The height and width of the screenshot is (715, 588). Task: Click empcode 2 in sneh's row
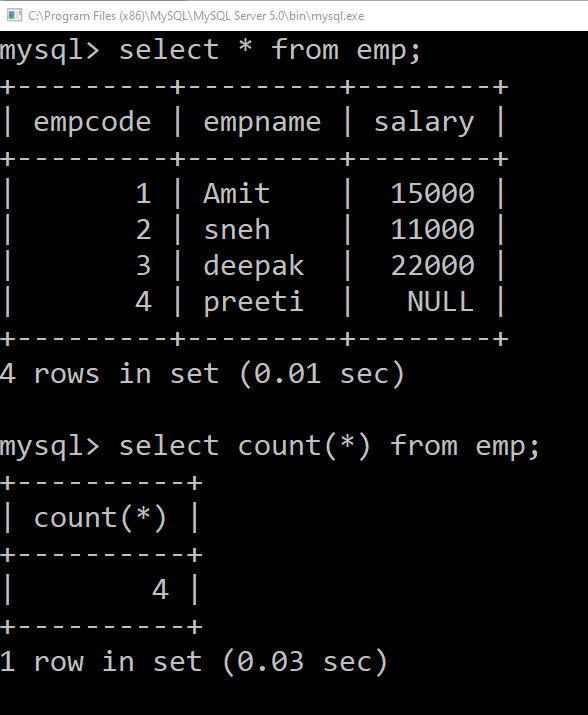point(143,229)
